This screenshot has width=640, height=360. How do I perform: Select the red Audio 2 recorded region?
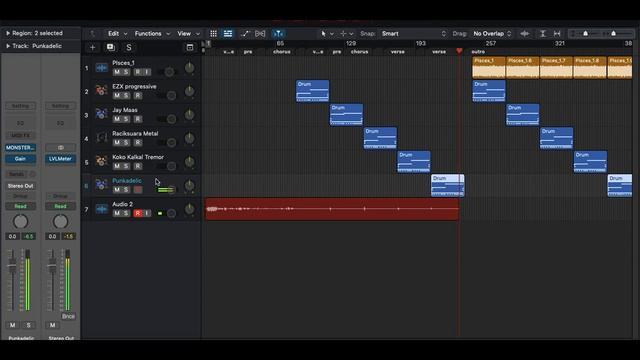coord(332,209)
